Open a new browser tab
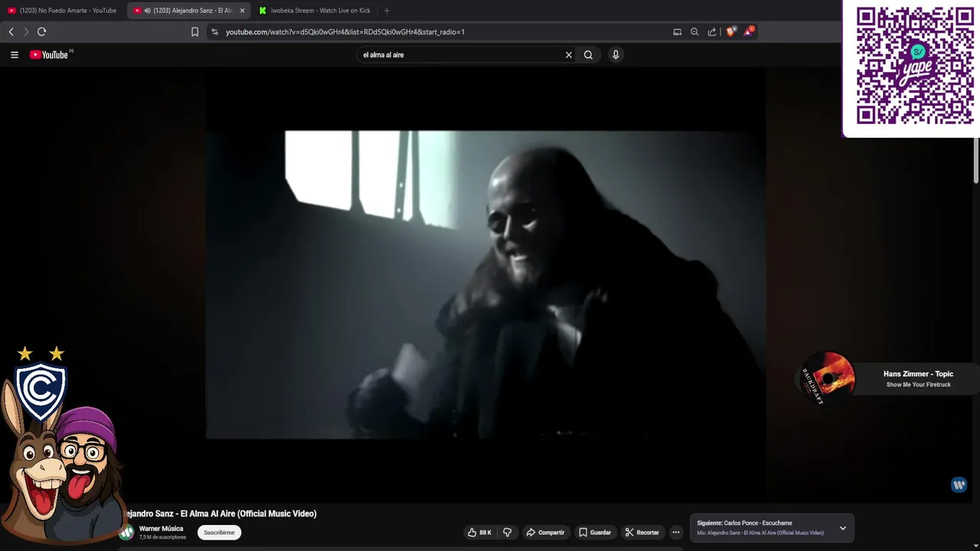 (386, 11)
